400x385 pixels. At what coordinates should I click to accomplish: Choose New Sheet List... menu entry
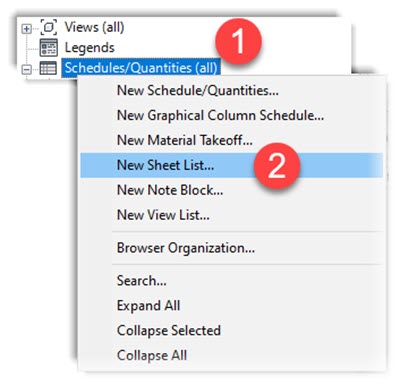click(231, 165)
